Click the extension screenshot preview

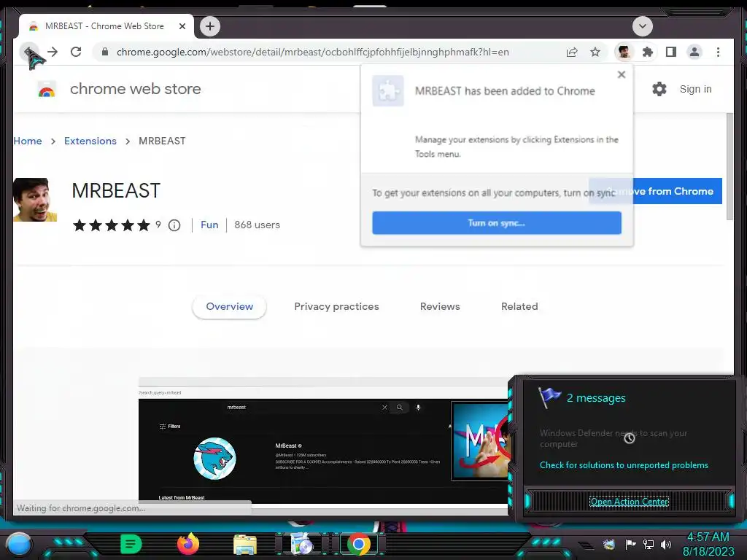click(323, 440)
